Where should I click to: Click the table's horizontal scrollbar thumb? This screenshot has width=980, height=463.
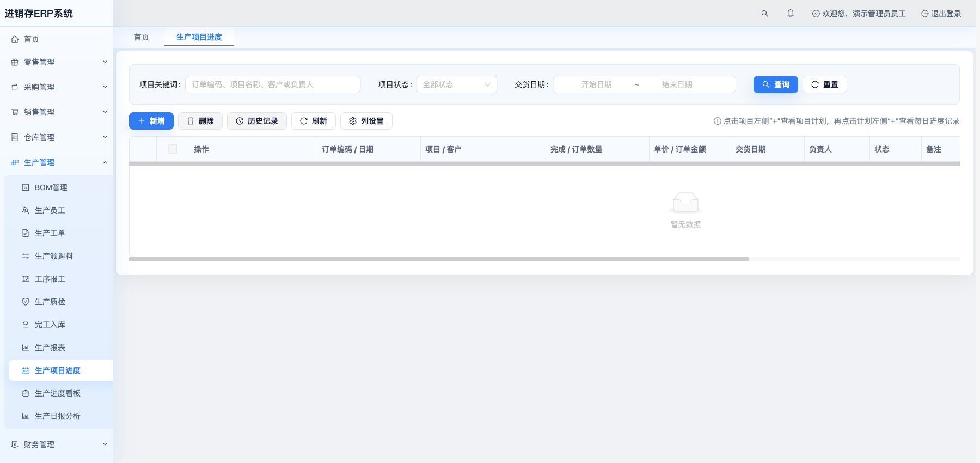439,259
